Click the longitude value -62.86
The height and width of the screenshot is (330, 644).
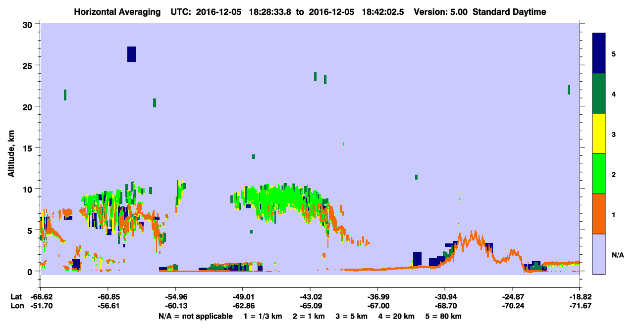click(x=242, y=306)
